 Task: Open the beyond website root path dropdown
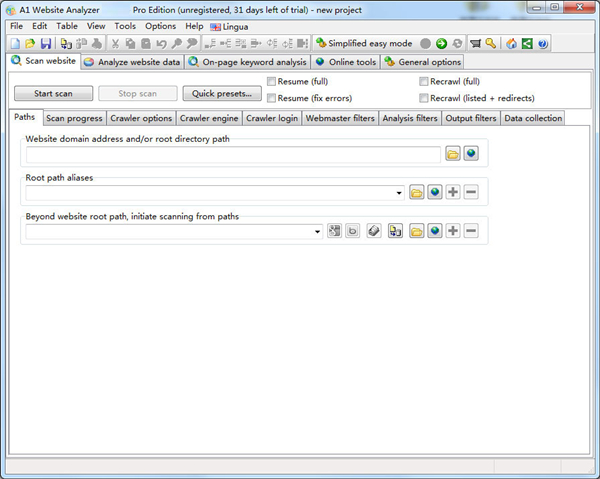click(318, 231)
